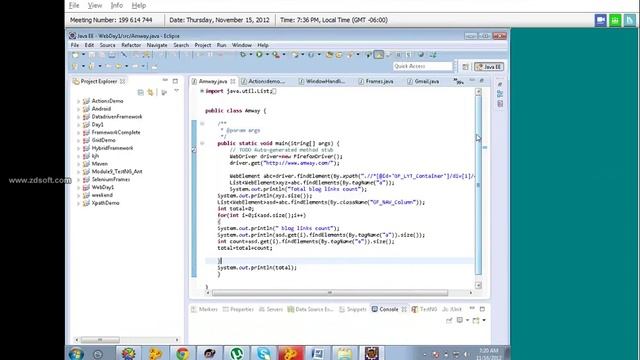Open uTorrent from the taskbar
The height and width of the screenshot is (360, 640).
coord(237,353)
